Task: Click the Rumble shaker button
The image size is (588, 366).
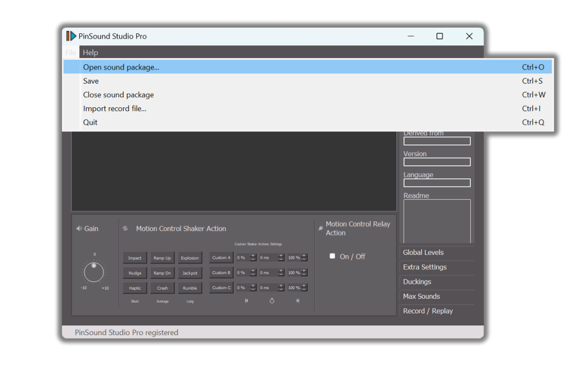Action: click(189, 288)
